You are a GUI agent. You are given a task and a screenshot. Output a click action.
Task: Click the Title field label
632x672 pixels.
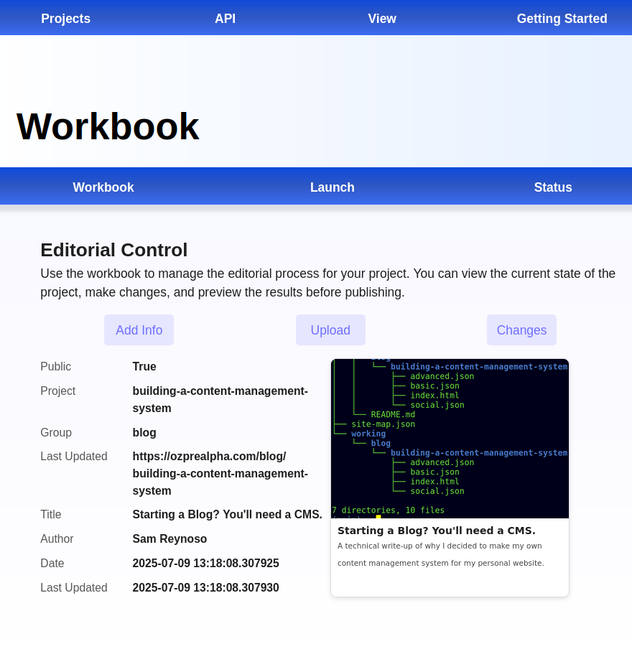click(x=50, y=514)
